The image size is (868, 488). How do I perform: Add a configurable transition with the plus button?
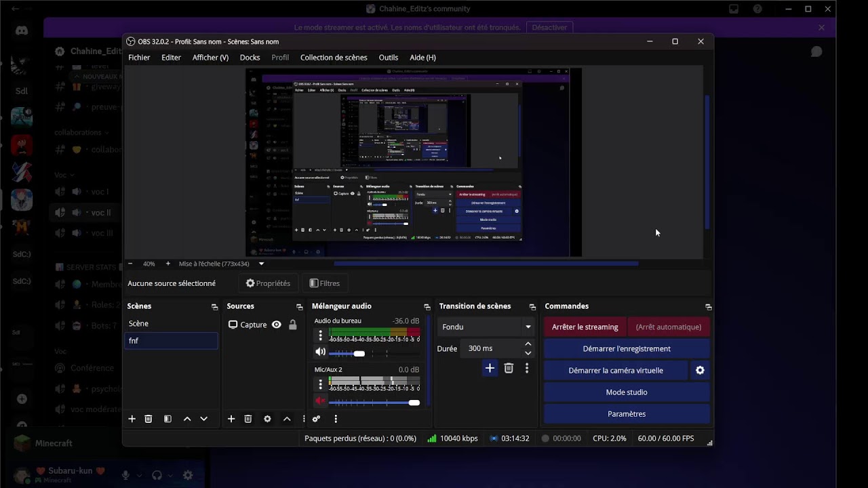click(490, 368)
